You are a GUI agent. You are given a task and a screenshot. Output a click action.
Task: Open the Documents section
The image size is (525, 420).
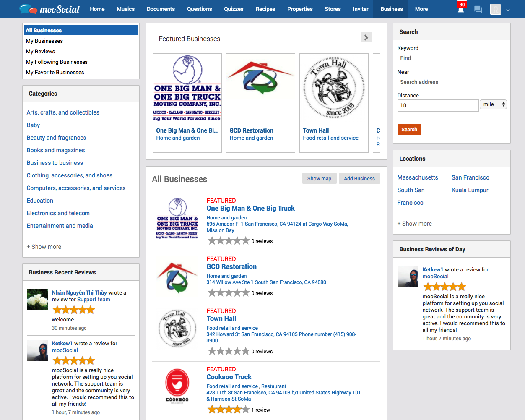point(161,9)
